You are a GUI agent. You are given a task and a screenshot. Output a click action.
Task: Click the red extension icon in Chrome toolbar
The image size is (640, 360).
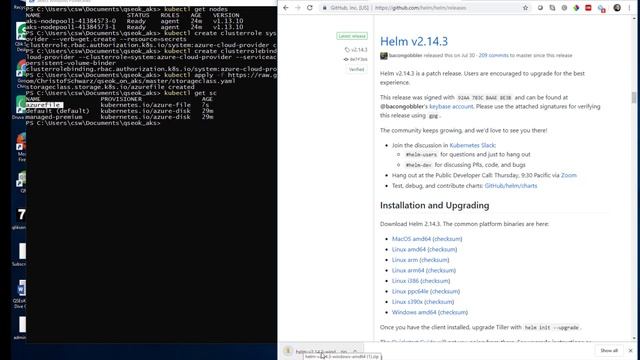pyautogui.click(x=588, y=8)
